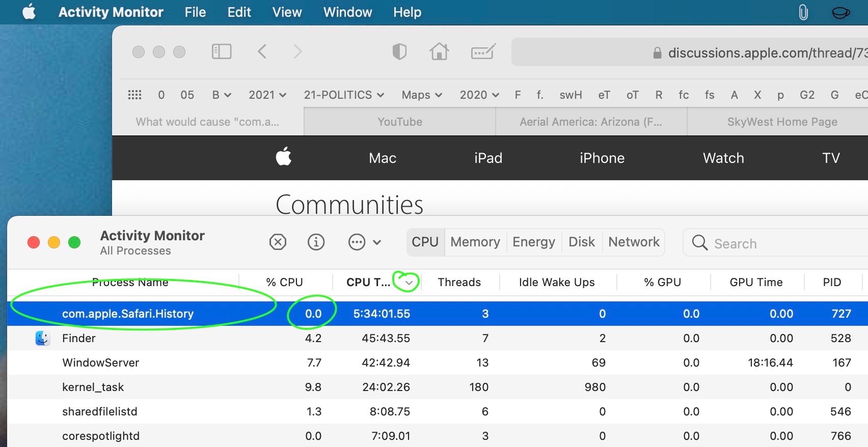The image size is (868, 447).
Task: Expand the 2021 bookmarks folder
Action: 267,95
